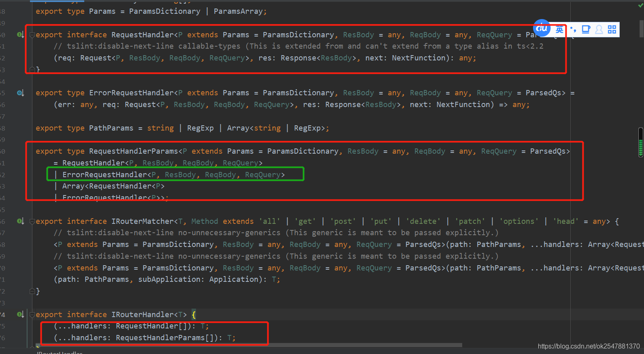Click IRouterHandler in the interface declaration line
This screenshot has width=644, height=354.
[x=143, y=315]
